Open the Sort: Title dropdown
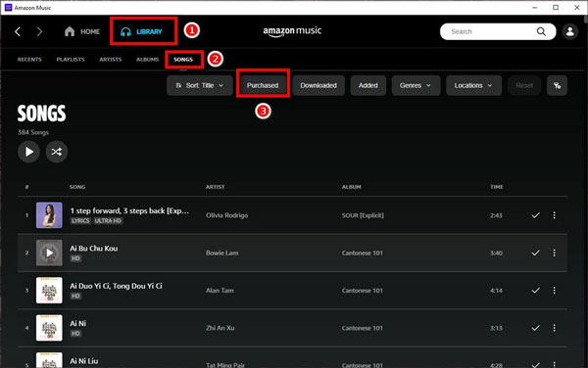588x368 pixels. [200, 85]
